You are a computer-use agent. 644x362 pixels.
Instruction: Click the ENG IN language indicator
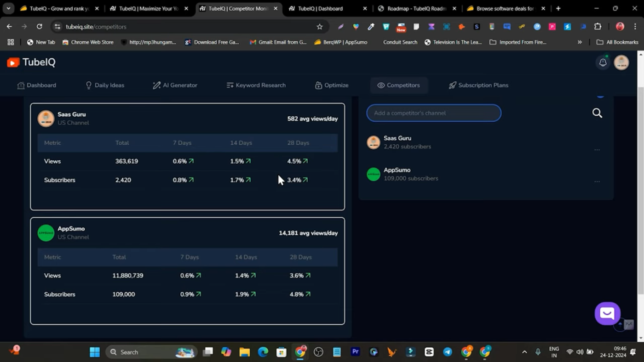coord(554,352)
